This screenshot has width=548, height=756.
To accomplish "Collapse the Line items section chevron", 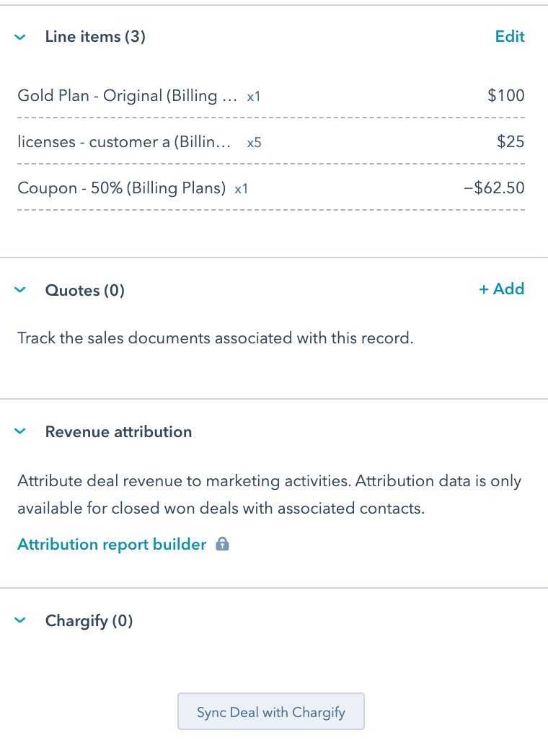I will pos(20,37).
